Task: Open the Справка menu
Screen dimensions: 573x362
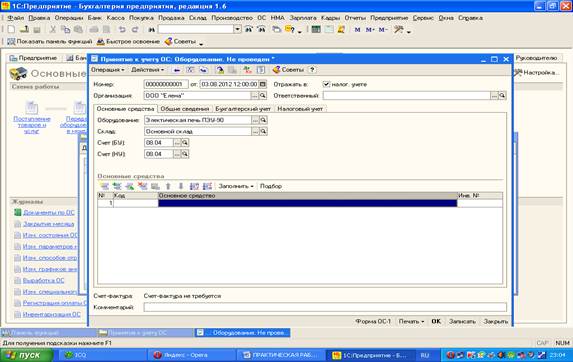Action: [x=470, y=18]
